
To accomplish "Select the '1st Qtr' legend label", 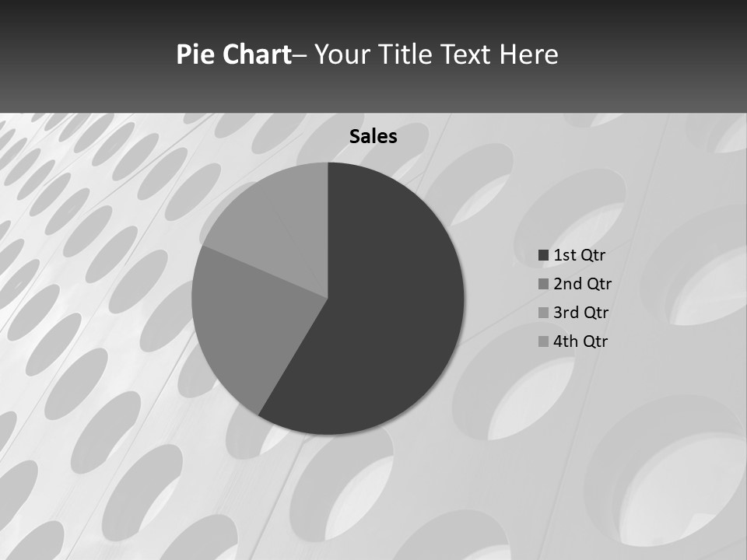I will click(x=579, y=255).
